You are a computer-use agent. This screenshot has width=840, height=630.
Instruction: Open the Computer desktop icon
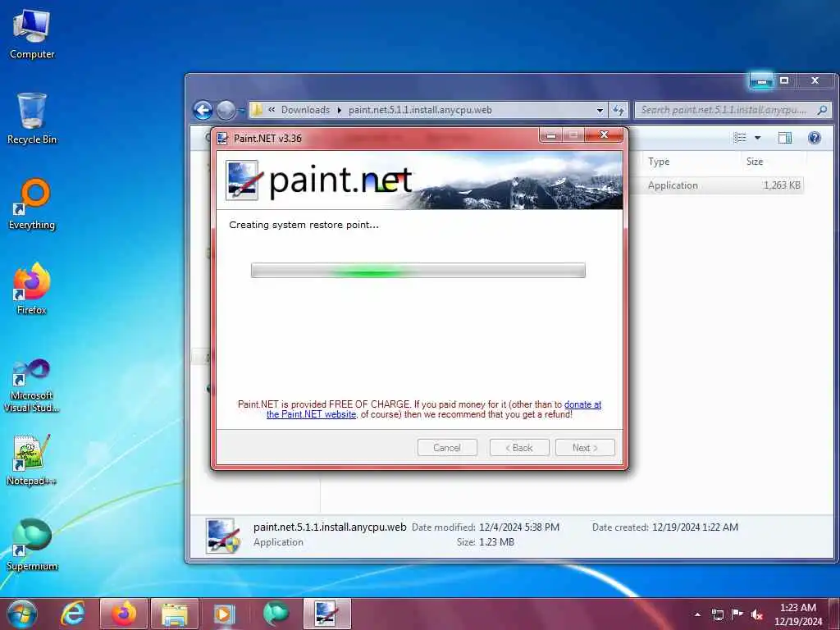32,33
